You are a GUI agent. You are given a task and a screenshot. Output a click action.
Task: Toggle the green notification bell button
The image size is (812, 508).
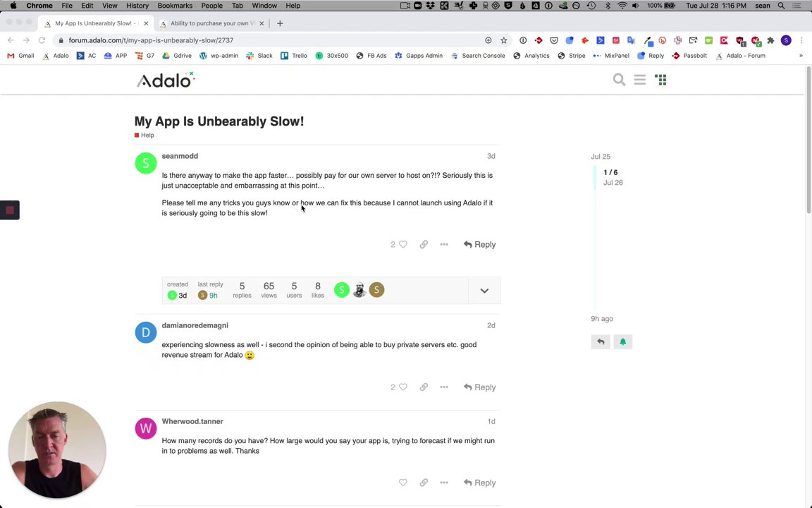pos(623,341)
